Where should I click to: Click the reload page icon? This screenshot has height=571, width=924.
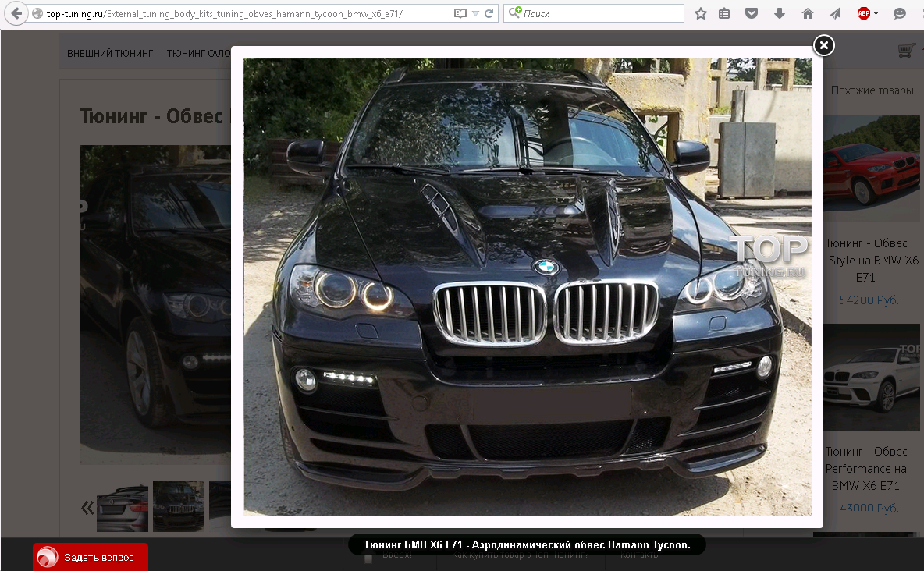tap(489, 13)
